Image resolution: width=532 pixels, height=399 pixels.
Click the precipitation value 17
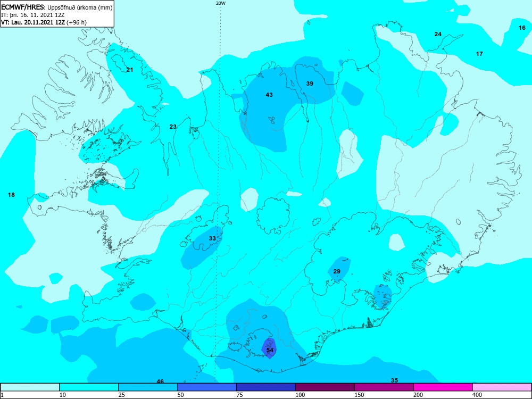[479, 54]
